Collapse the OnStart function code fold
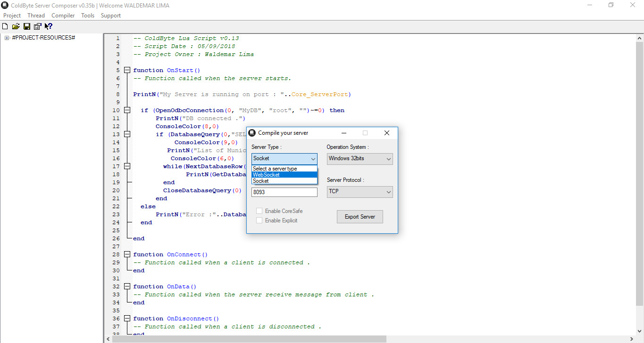644x343 pixels. 127,70
